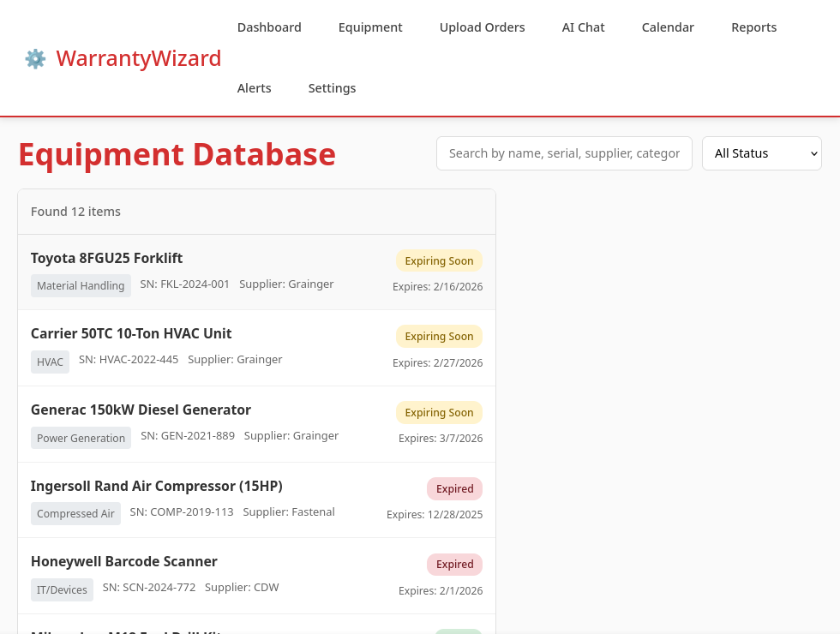Viewport: 840px width, 634px height.
Task: Click the Power Generation category tag
Action: (x=81, y=438)
